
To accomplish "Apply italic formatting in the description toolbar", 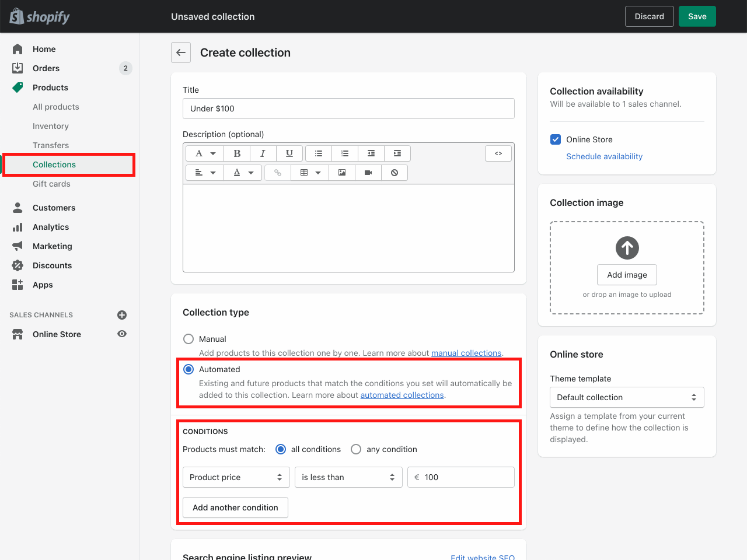I will point(263,153).
